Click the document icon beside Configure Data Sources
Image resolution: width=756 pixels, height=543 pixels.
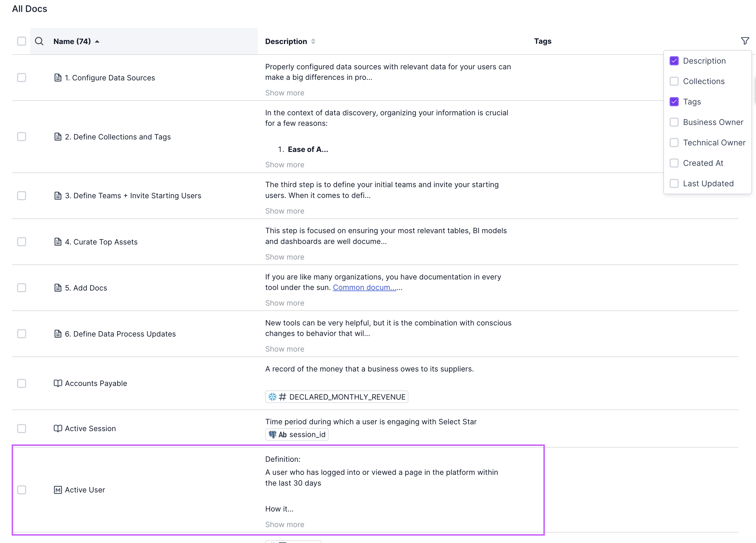(58, 78)
